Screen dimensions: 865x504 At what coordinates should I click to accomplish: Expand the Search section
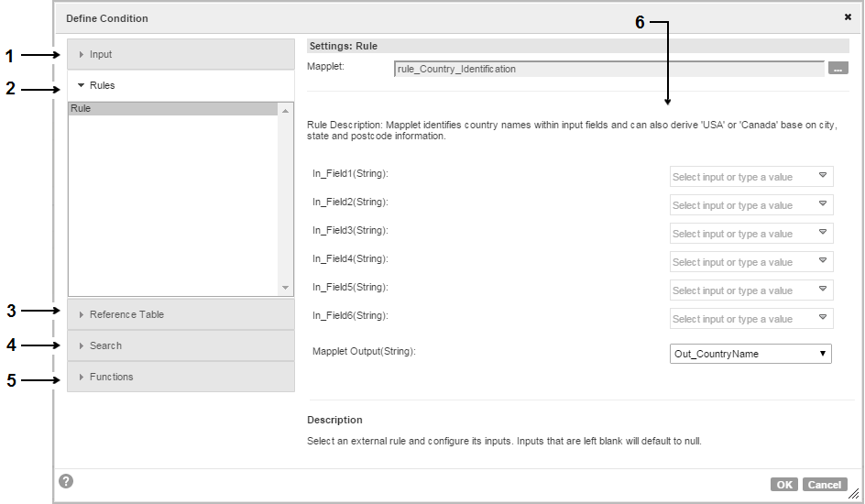[181, 345]
